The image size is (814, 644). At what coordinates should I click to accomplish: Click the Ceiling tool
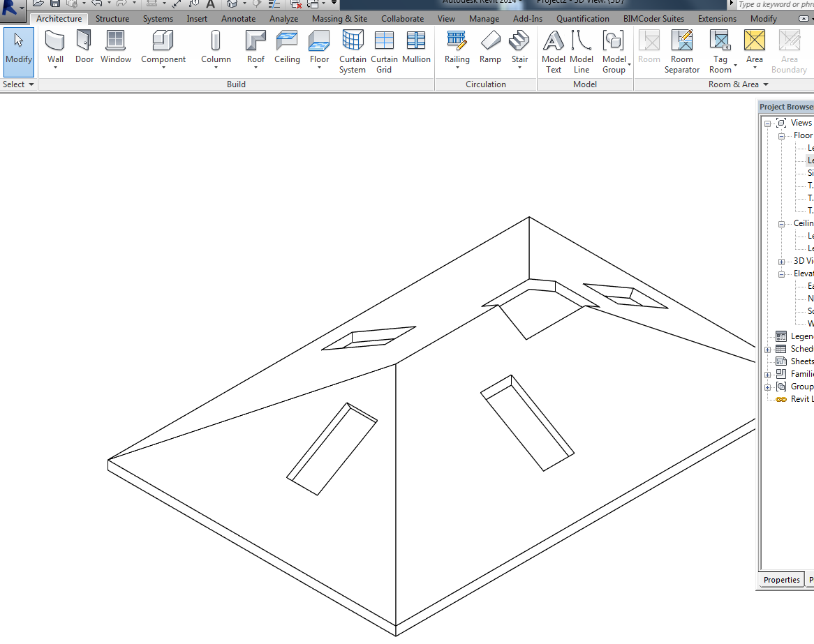[x=287, y=47]
